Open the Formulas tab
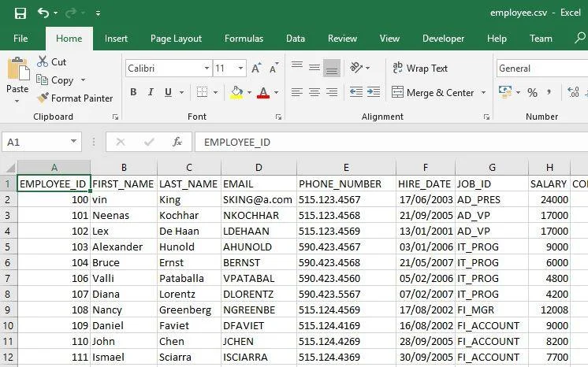 point(244,39)
